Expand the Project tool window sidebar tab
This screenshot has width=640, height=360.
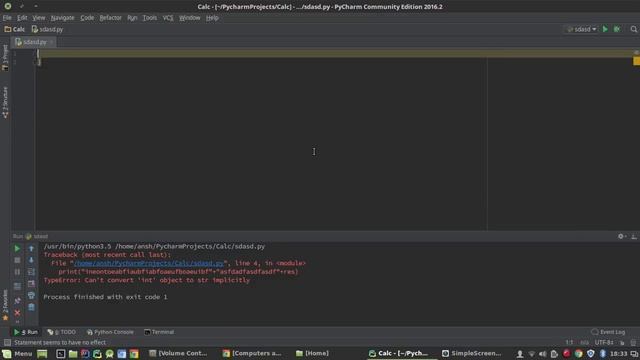[x=5, y=58]
